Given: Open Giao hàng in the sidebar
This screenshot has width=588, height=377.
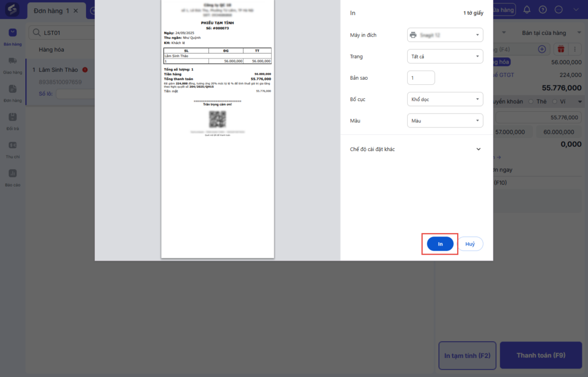Looking at the screenshot, I should click(x=13, y=65).
